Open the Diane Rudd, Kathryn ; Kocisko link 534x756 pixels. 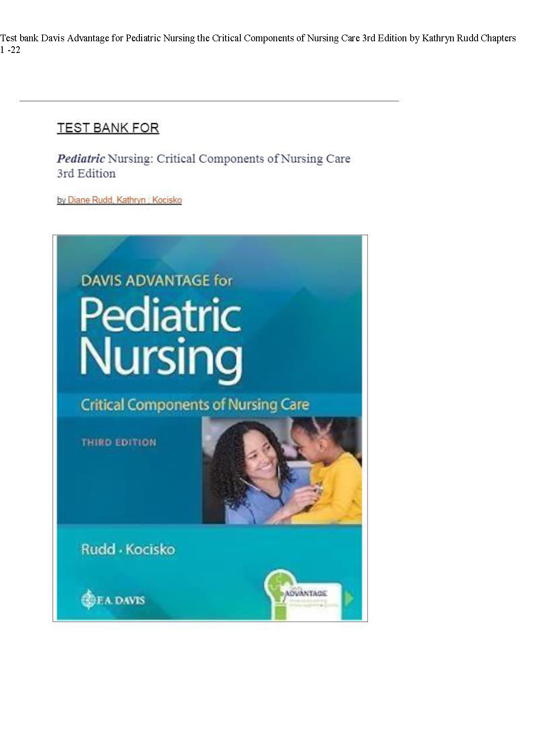[125, 200]
